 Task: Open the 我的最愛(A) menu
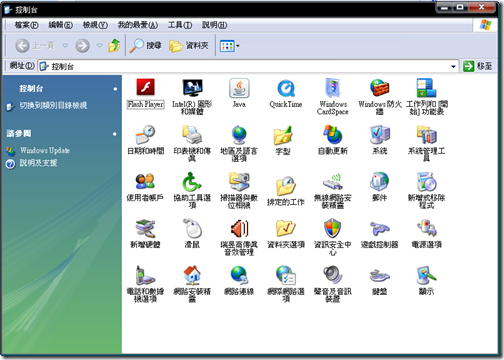[138, 25]
